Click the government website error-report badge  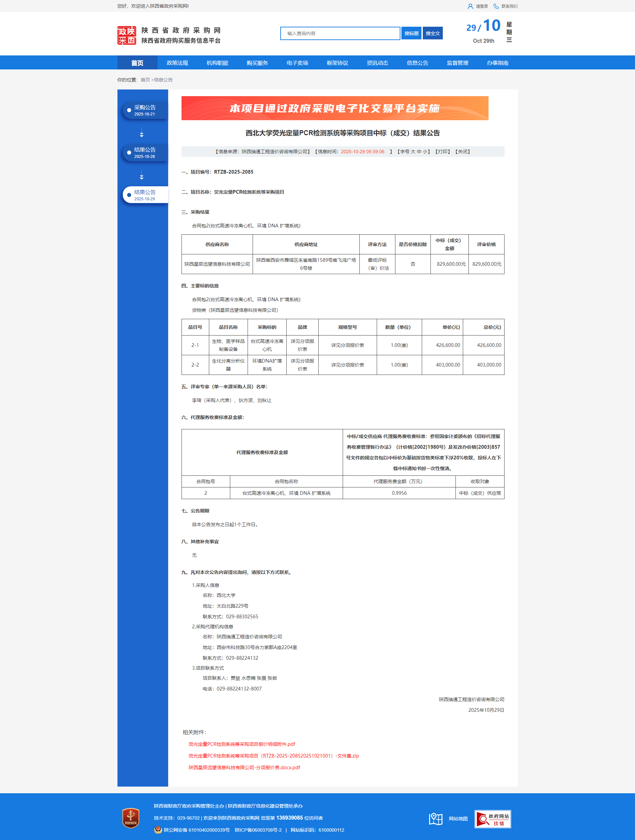coord(492,819)
